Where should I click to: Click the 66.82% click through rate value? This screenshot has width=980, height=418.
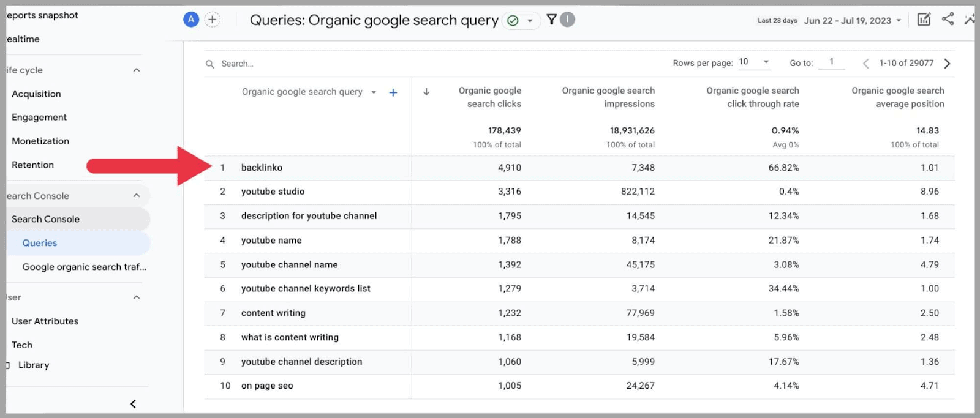coord(783,168)
